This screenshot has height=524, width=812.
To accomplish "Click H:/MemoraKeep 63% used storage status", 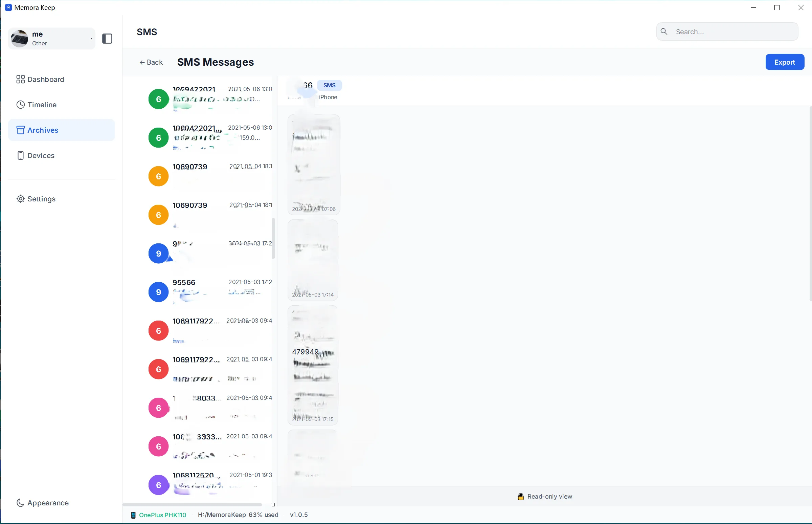I will click(x=238, y=515).
